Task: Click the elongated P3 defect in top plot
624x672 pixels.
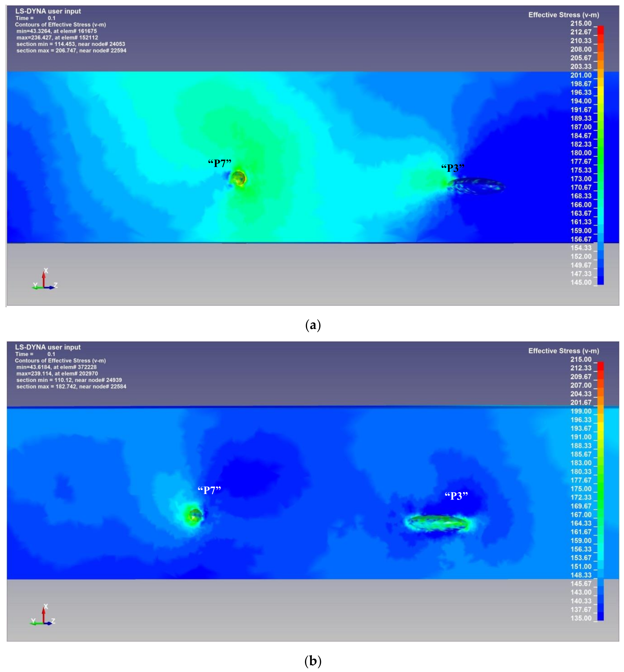Action: [x=477, y=186]
